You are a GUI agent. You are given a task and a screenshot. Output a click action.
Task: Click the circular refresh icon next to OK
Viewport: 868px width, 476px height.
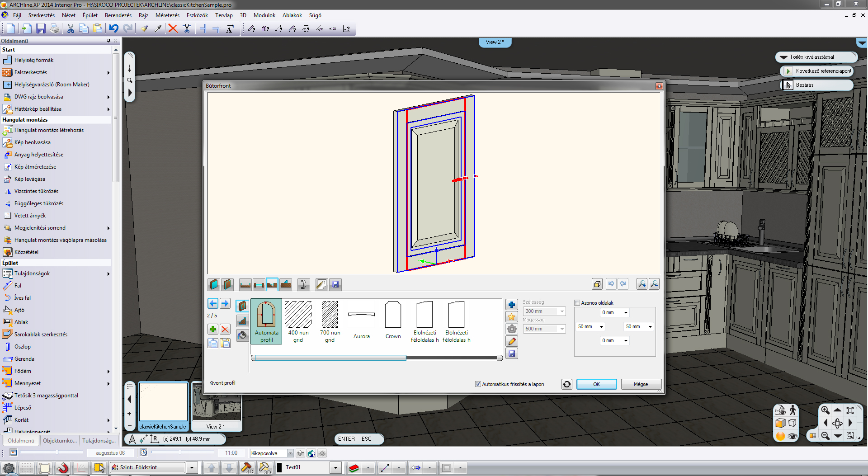[566, 384]
